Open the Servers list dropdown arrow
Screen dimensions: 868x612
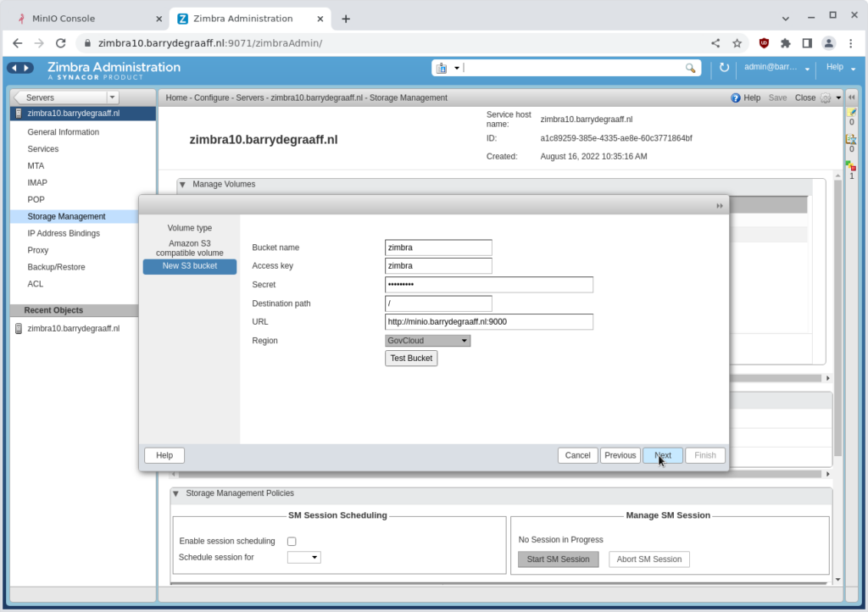[x=113, y=97]
